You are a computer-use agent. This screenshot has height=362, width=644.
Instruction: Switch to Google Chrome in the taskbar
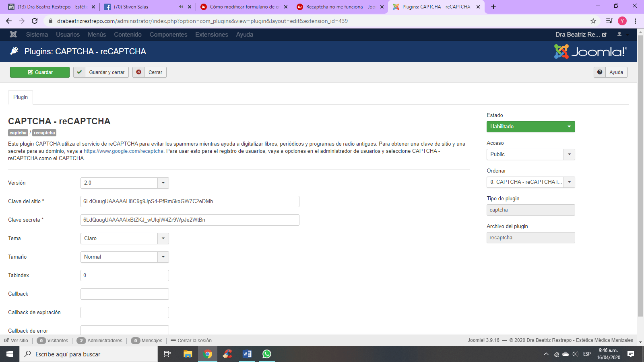[x=208, y=354]
